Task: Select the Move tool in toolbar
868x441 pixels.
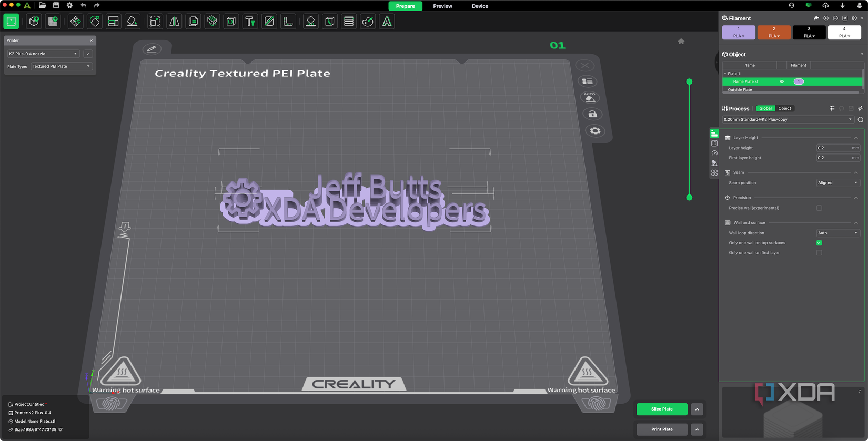Action: 76,22
